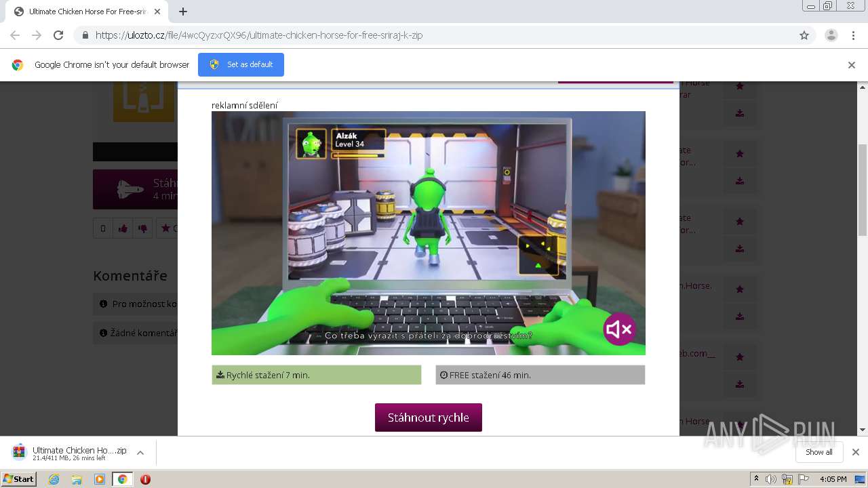
Task: Select the Ultimate Chicken Horse tab
Action: (x=88, y=12)
